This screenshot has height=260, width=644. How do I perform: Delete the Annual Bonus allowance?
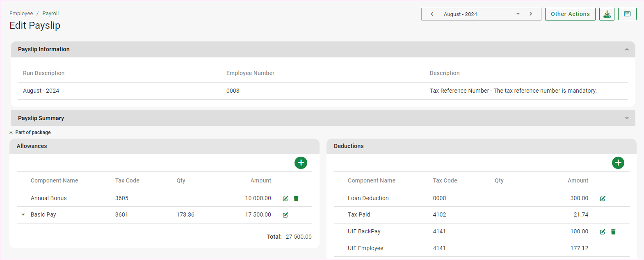[x=296, y=198]
